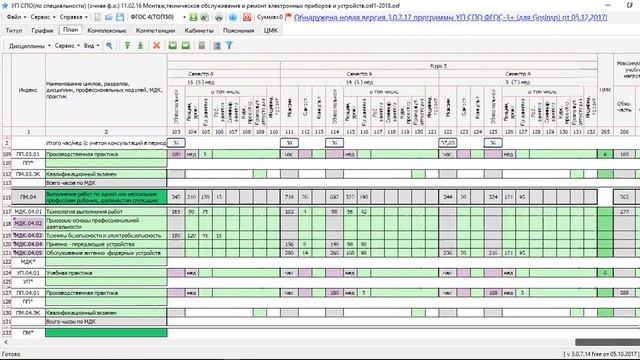The width and height of the screenshot is (640, 360).
Task: Click the New document icon
Action: click(x=98, y=17)
